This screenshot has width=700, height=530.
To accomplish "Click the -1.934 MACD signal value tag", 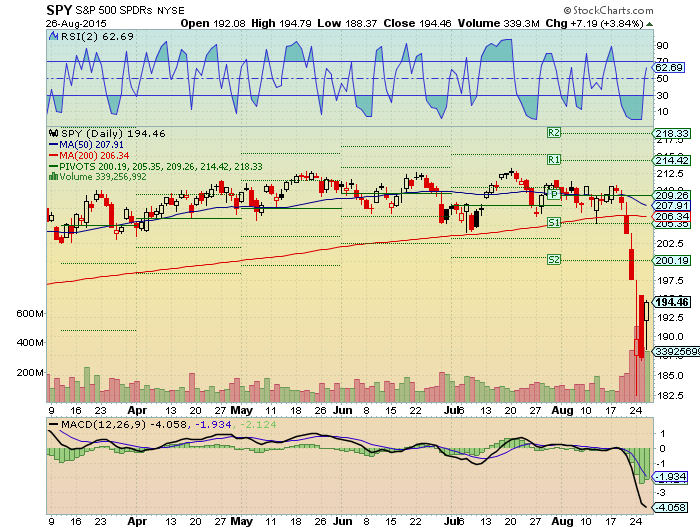I will [x=671, y=476].
